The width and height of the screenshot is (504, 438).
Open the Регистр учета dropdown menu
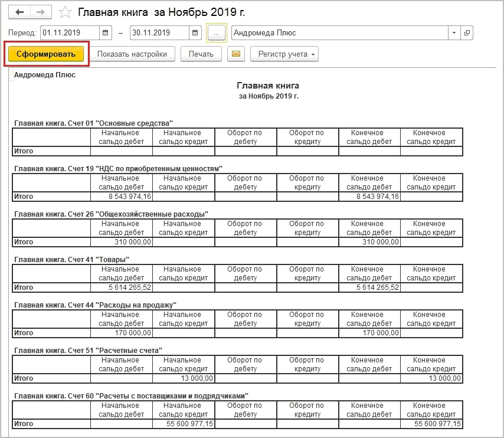[284, 54]
